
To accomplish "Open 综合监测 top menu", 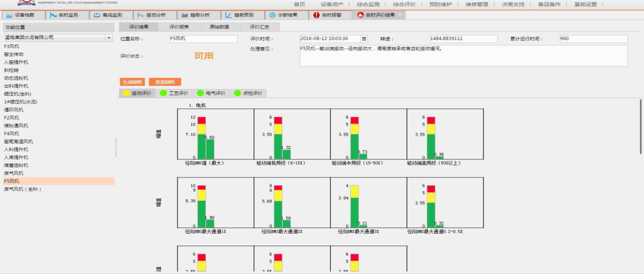I will [368, 4].
